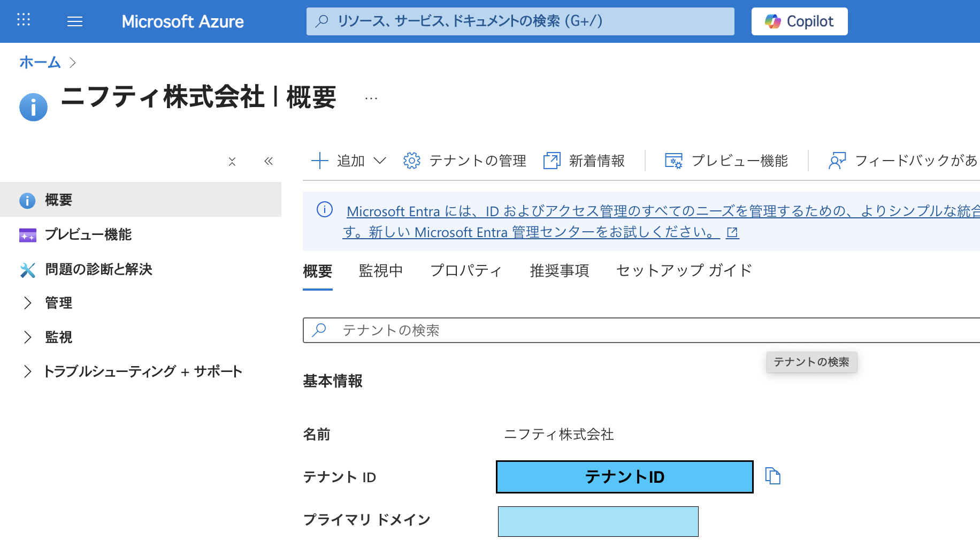Focus the global resource search box
The width and height of the screenshot is (980, 547).
pos(520,21)
